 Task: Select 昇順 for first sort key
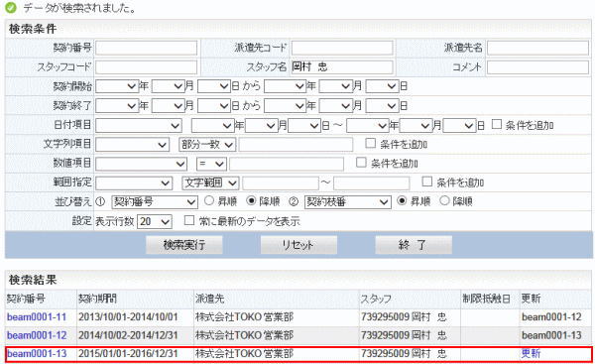(x=209, y=200)
